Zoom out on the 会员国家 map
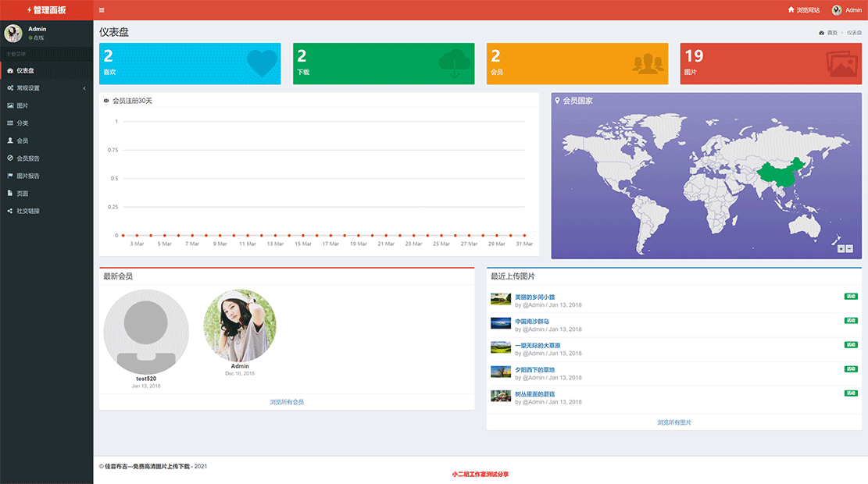The width and height of the screenshot is (868, 484). tap(849, 249)
